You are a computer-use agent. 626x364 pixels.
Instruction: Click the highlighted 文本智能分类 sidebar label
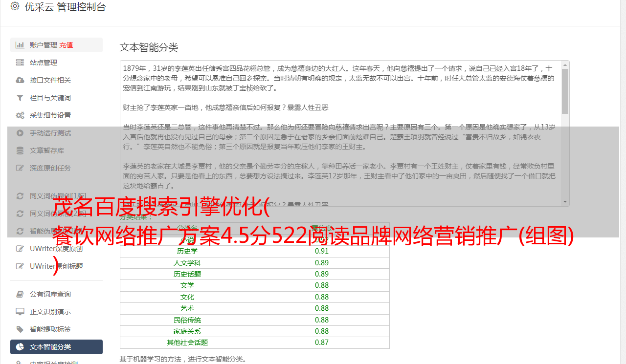tap(50, 347)
